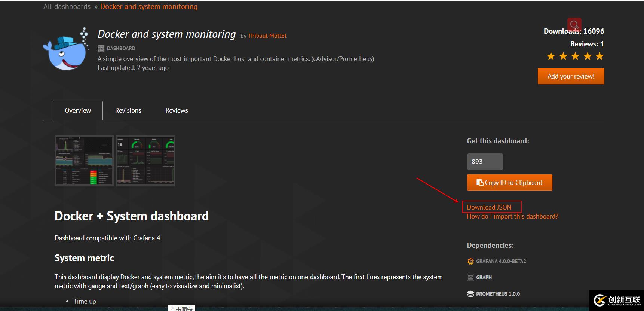The height and width of the screenshot is (311, 644).
Task: Click the GRAPH dependency label
Action: click(x=484, y=277)
